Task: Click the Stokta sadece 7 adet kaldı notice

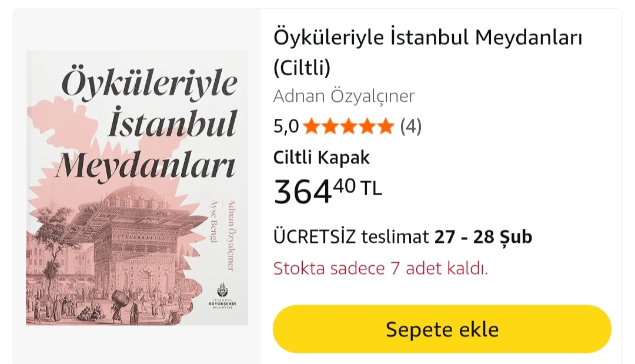Action: pos(380,269)
